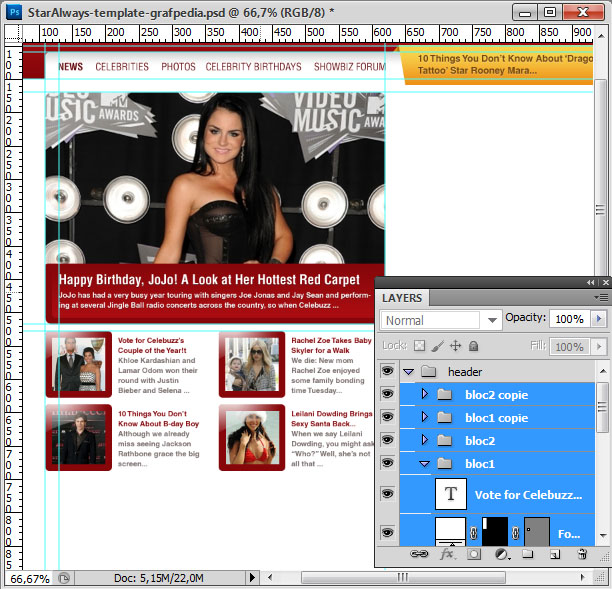The image size is (612, 589).
Task: Select the bloc2 layer group
Action: click(x=498, y=440)
